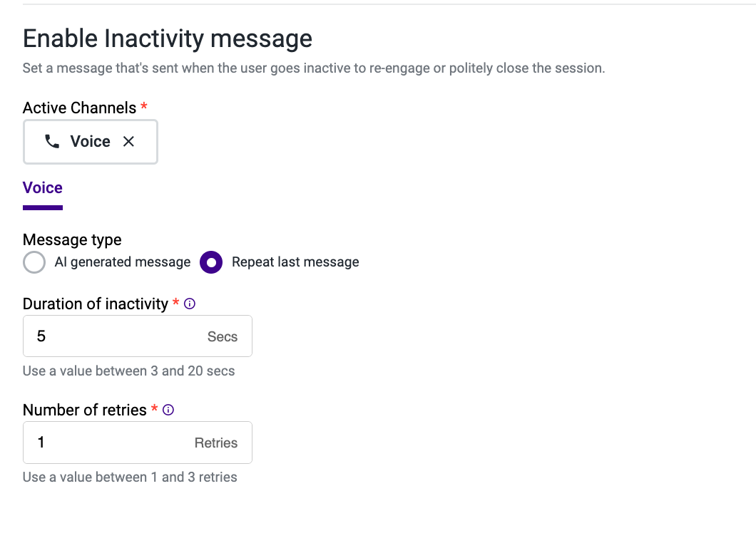Open the Active Channels selector box's empty area

coord(146,142)
